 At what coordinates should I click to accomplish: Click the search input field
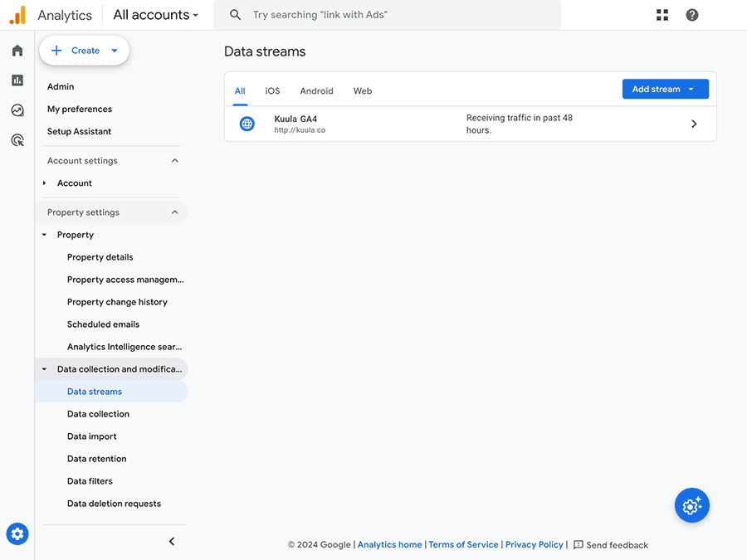[x=387, y=15]
